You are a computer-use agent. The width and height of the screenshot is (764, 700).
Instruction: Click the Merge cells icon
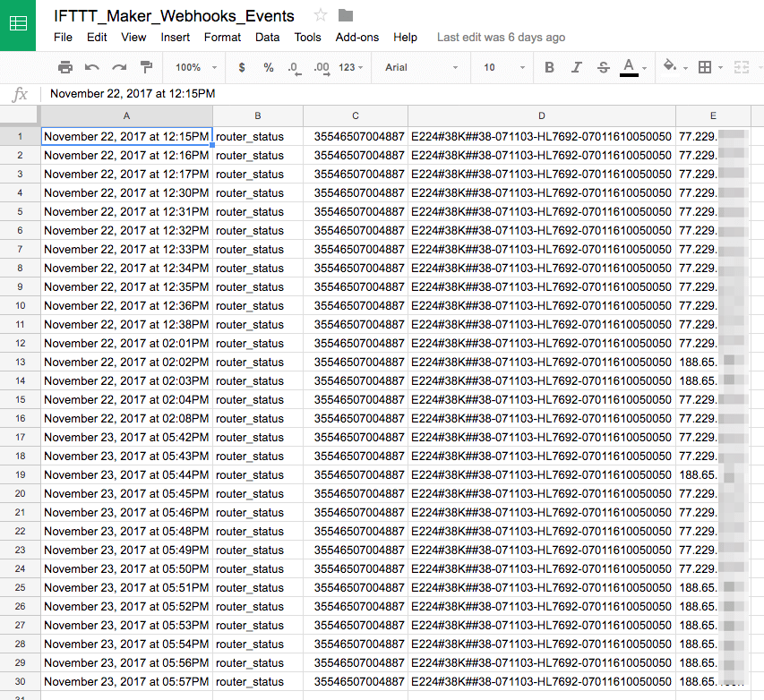pyautogui.click(x=741, y=67)
